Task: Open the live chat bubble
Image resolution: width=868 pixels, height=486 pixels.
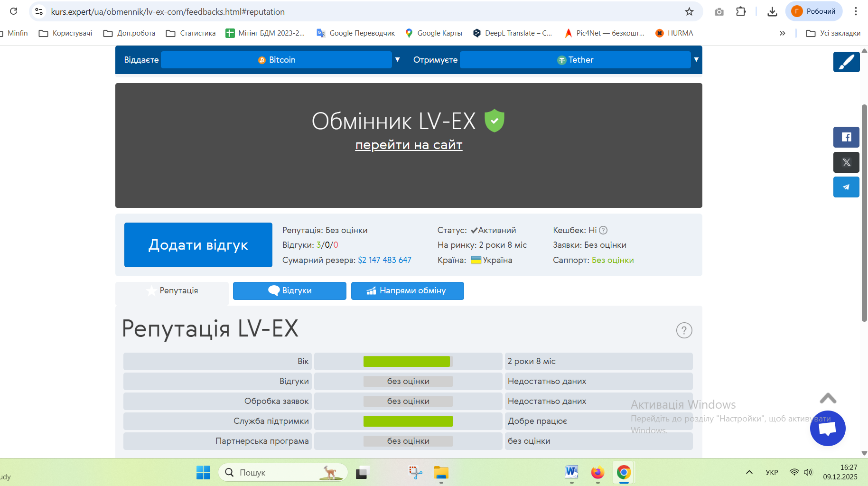Action: click(828, 428)
